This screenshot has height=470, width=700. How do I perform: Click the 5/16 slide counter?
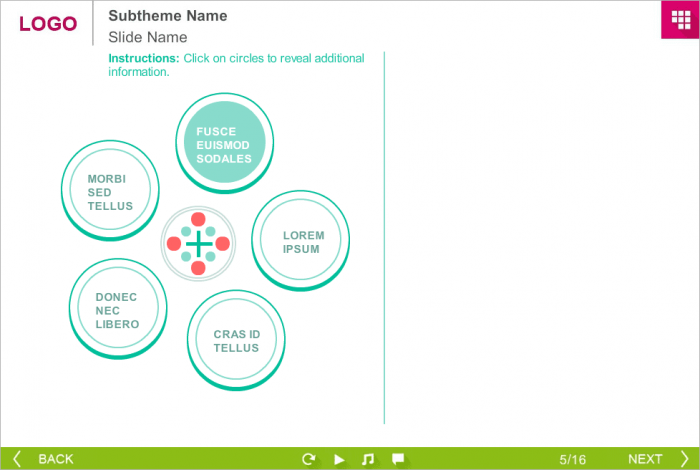[573, 459]
